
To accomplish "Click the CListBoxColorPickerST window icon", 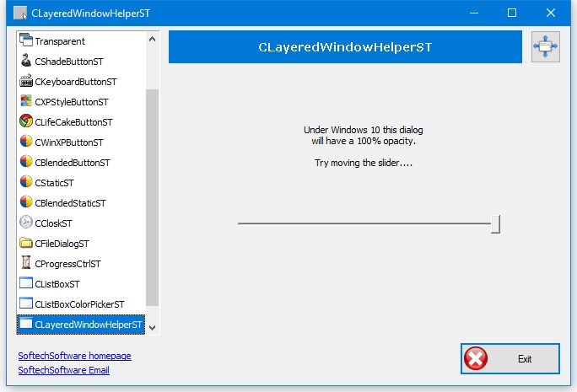I will coord(26,303).
